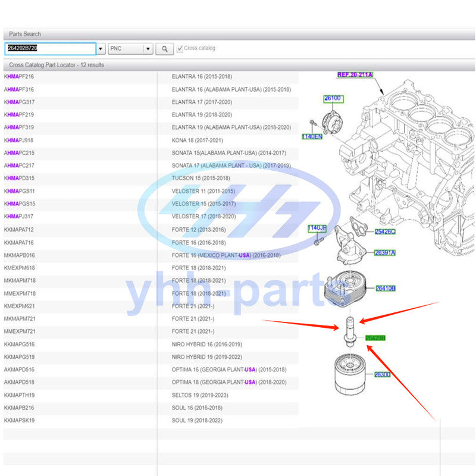Click part label 26300 in diagram

pos(382,374)
